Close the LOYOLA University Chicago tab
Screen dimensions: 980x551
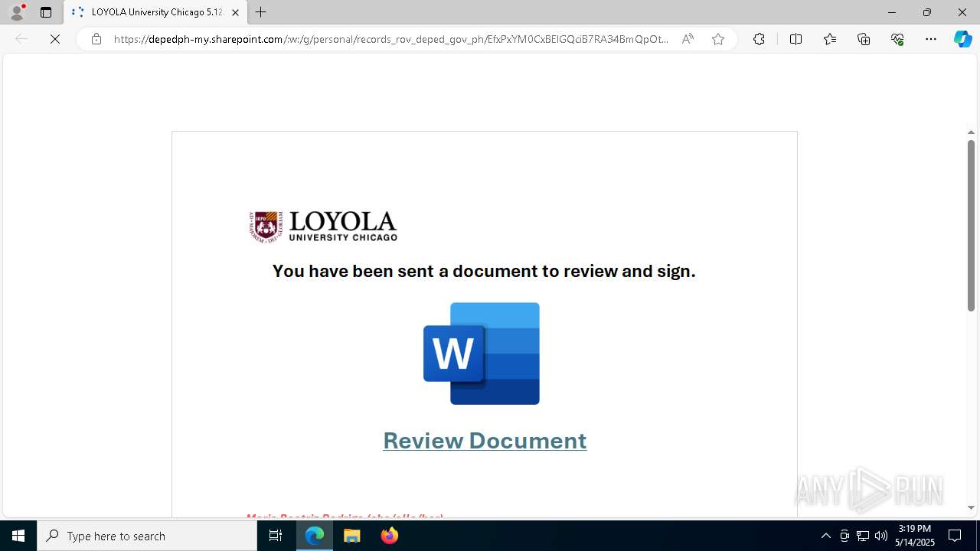point(235,12)
